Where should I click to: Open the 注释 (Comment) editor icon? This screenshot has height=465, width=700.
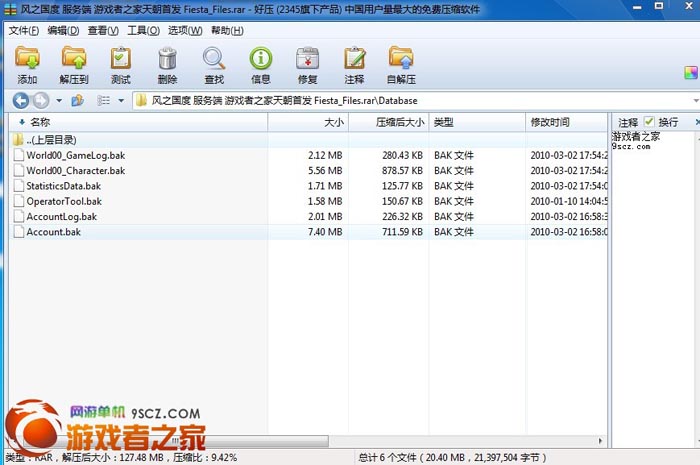point(354,64)
